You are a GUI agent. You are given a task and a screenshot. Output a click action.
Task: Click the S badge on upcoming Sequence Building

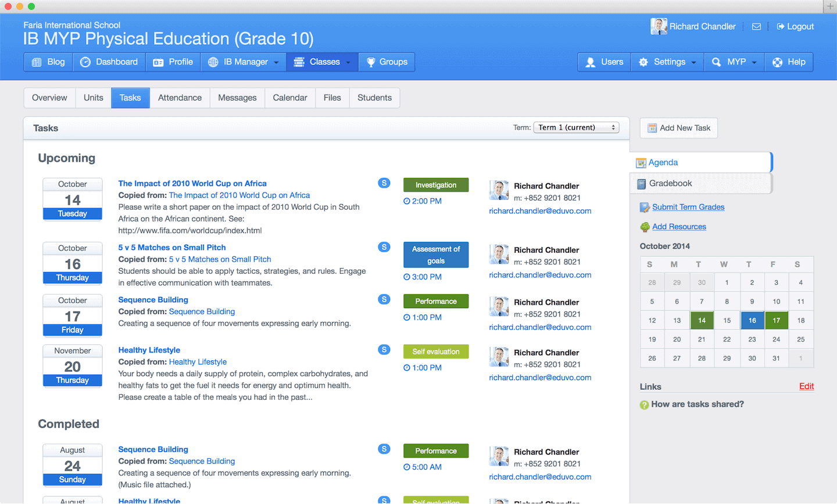pyautogui.click(x=384, y=299)
